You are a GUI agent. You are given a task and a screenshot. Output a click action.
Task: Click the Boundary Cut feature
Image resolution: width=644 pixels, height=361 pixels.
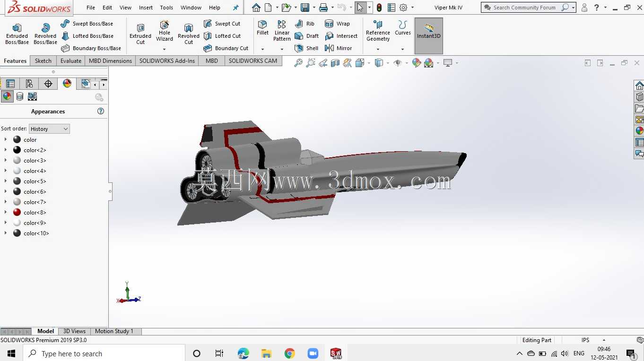226,48
